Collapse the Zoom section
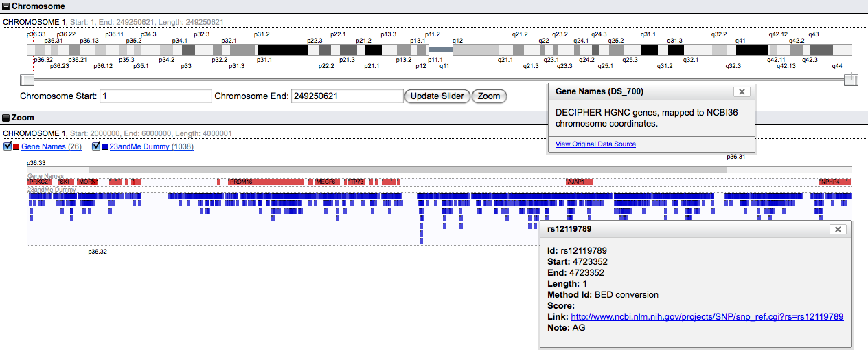This screenshot has width=868, height=350. (6, 118)
